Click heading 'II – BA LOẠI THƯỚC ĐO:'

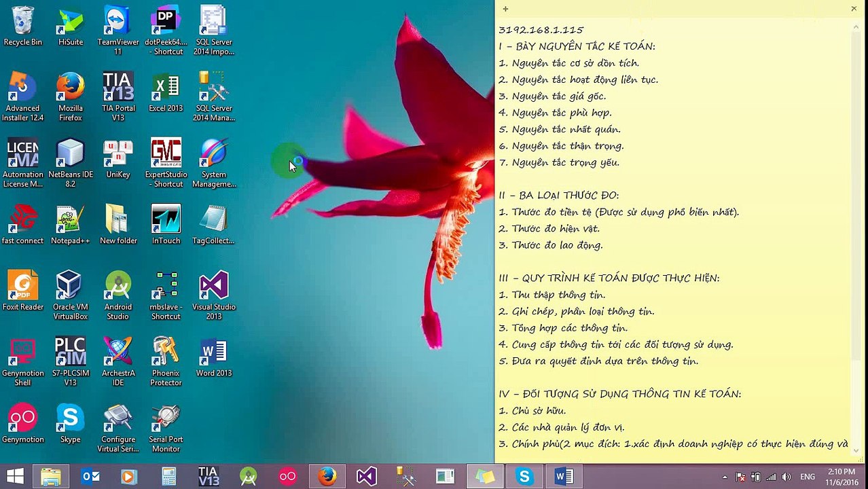click(x=558, y=196)
